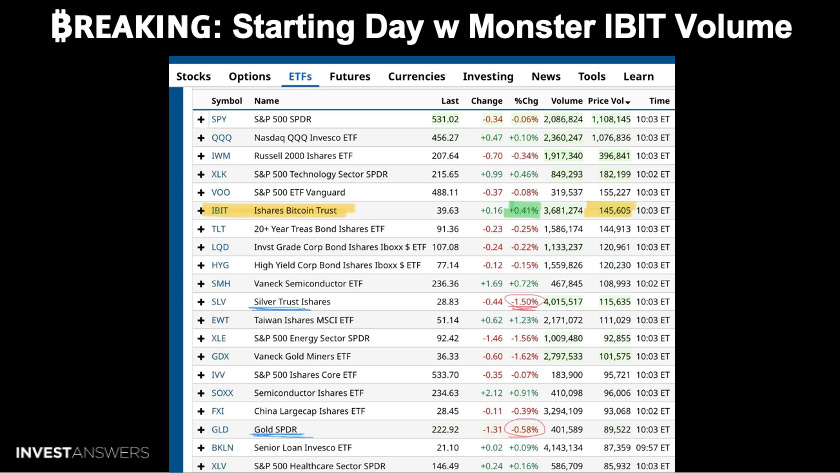
Task: Select the ETFs tab
Action: pos(300,76)
